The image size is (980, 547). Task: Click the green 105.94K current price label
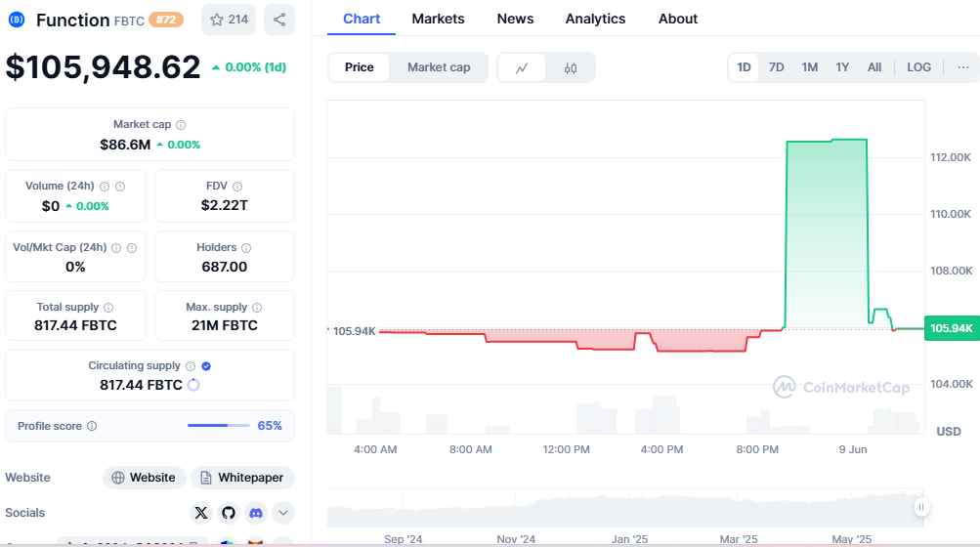pyautogui.click(x=952, y=328)
